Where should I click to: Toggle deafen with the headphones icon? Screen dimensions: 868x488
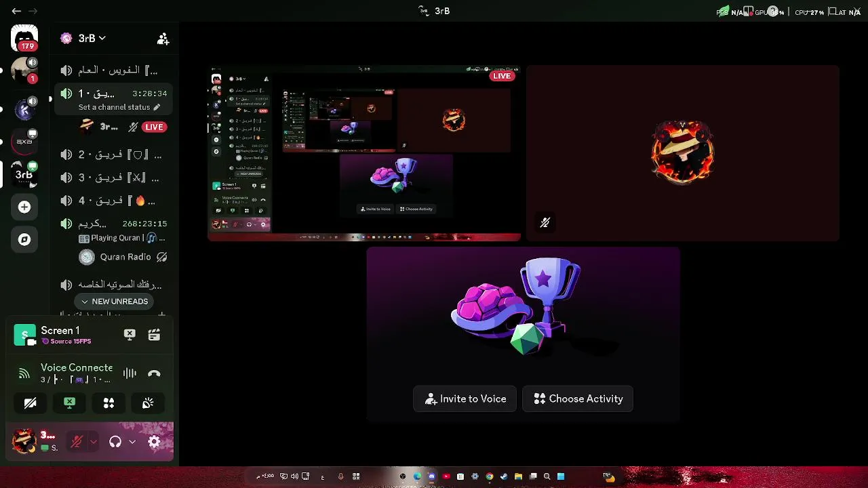(115, 442)
